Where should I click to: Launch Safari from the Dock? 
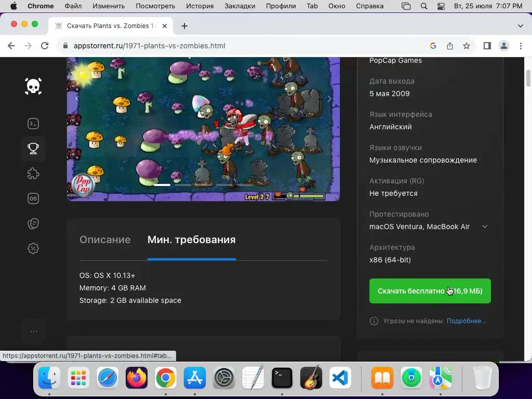coord(108,378)
